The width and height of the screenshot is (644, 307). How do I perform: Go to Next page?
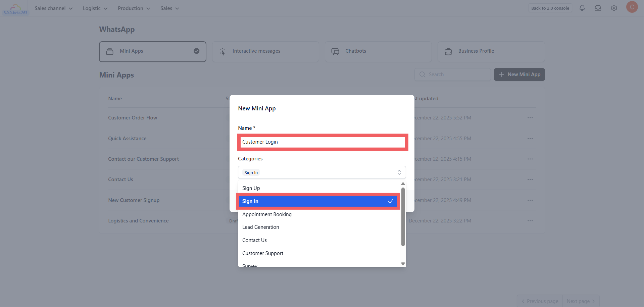(581, 301)
